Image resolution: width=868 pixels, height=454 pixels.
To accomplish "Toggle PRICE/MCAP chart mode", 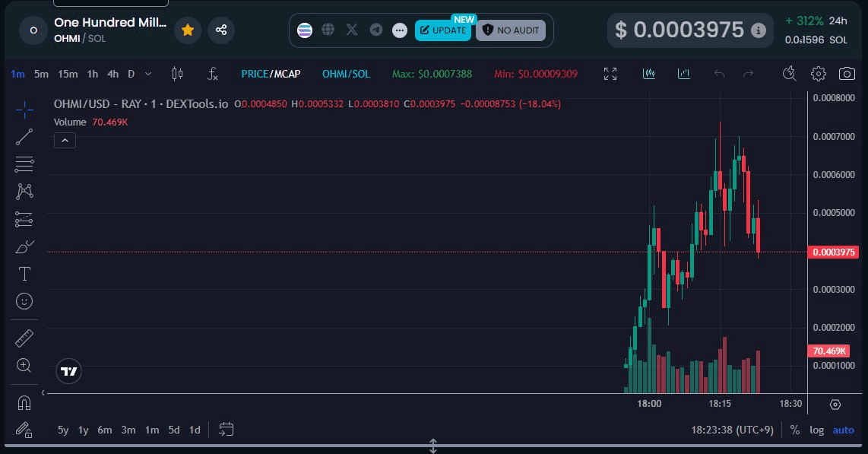I will 271,74.
